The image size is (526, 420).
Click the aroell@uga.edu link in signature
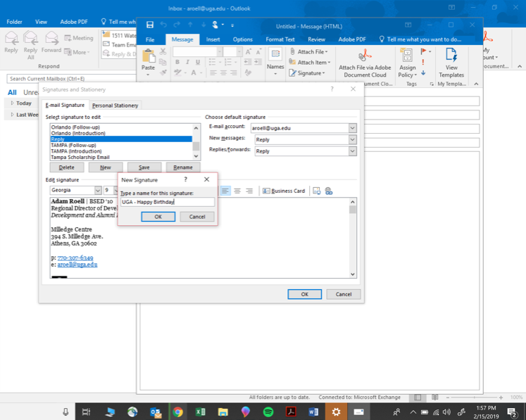coord(77,265)
